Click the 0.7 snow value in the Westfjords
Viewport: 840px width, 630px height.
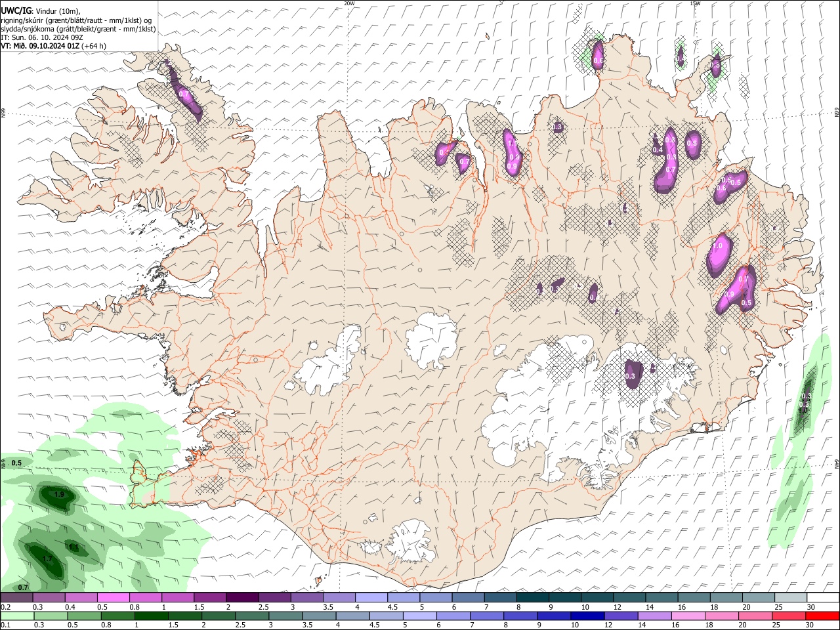click(184, 94)
